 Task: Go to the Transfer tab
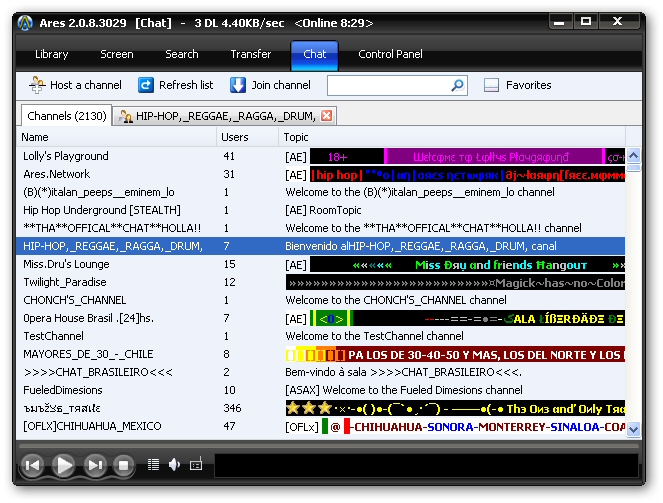pos(250,54)
